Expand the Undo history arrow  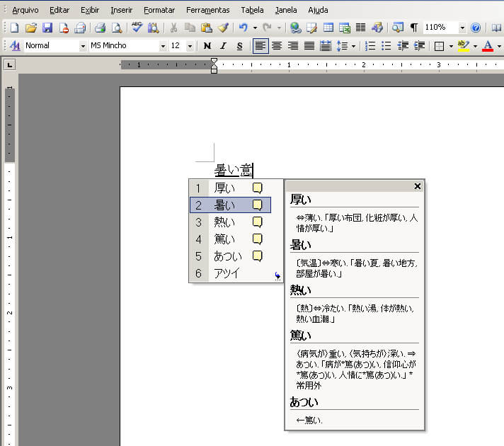tap(256, 28)
